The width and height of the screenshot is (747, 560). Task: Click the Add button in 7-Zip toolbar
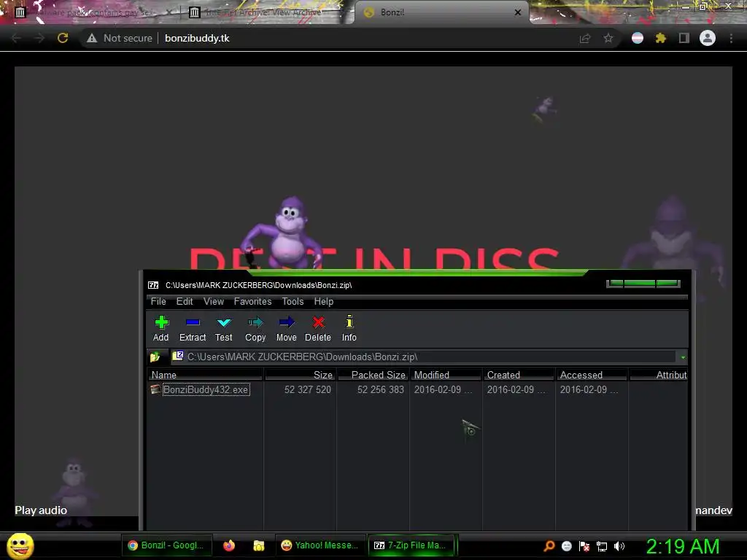coord(161,329)
